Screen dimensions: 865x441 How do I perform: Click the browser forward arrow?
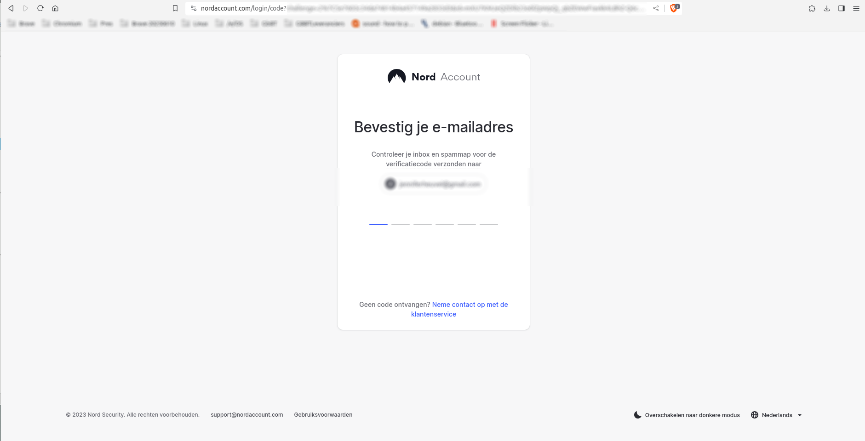click(25, 8)
